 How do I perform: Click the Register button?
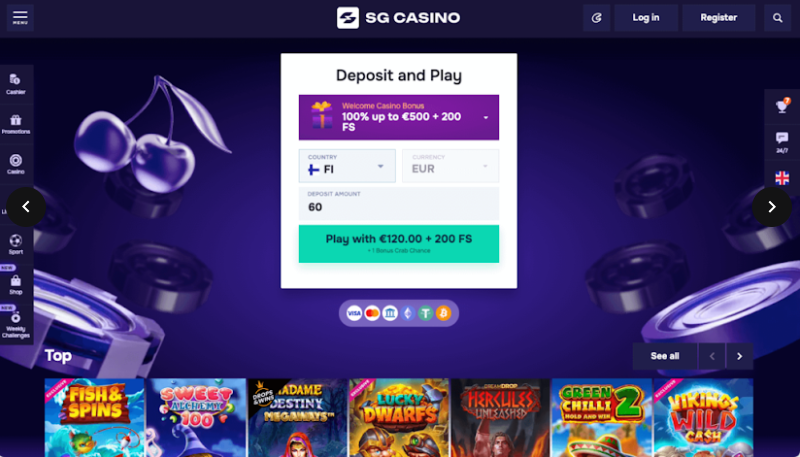pos(718,18)
